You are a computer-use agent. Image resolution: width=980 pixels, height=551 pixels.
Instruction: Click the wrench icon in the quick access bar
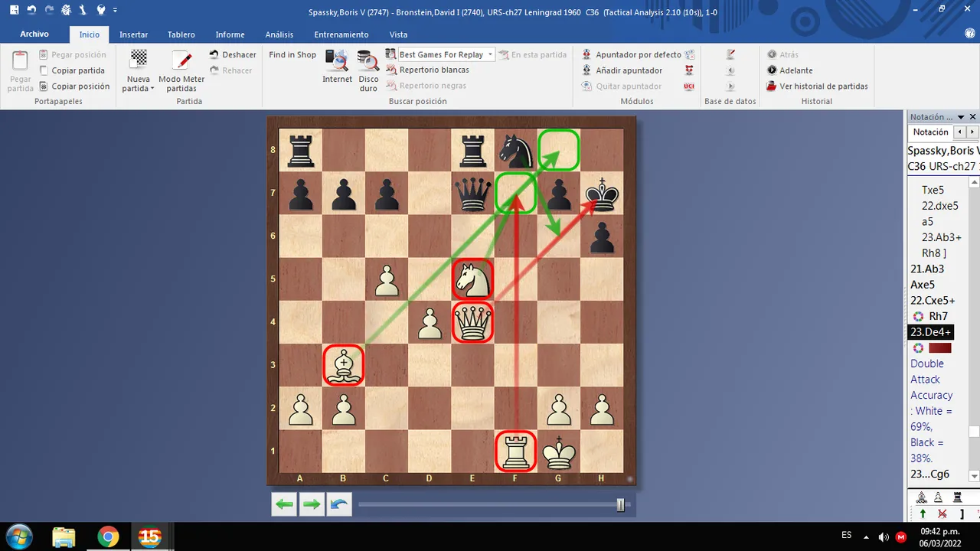[x=83, y=10]
